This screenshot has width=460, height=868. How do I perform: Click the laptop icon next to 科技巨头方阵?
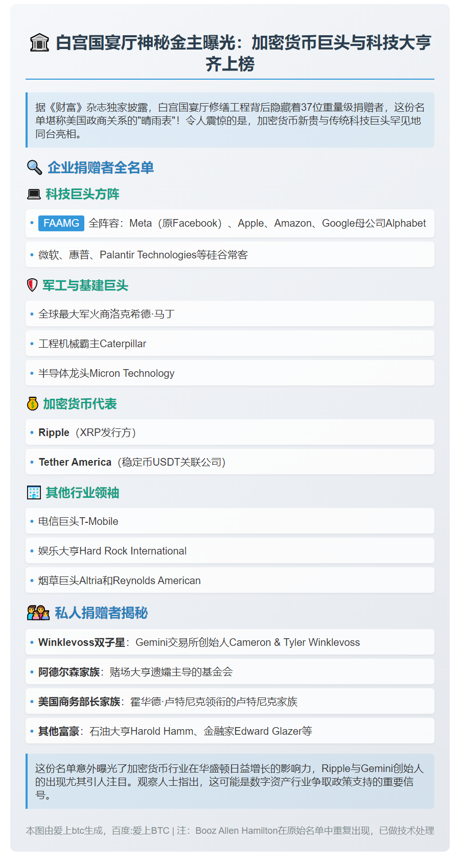coord(34,195)
